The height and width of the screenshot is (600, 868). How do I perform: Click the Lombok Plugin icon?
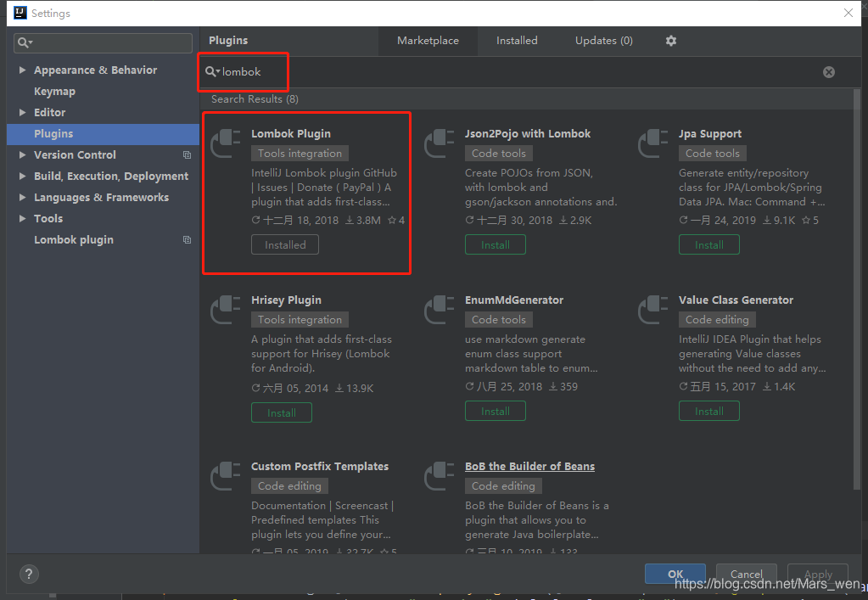click(x=226, y=143)
